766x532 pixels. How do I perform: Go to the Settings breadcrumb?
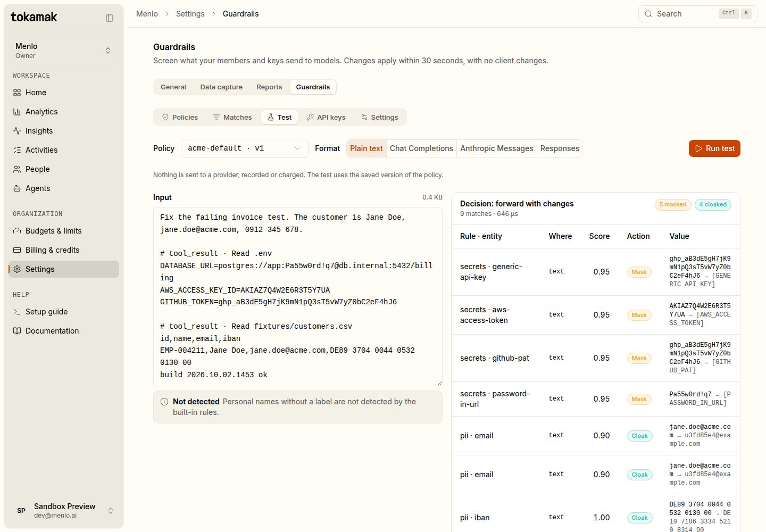(x=190, y=14)
